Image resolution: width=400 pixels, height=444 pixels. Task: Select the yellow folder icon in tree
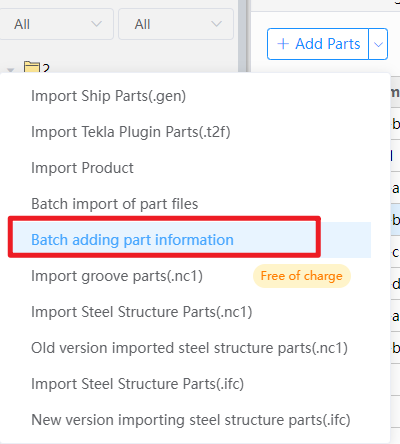pos(32,67)
